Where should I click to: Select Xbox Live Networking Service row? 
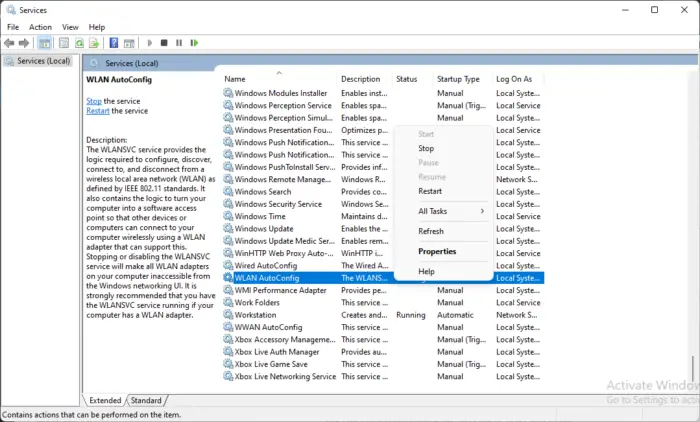(383, 376)
